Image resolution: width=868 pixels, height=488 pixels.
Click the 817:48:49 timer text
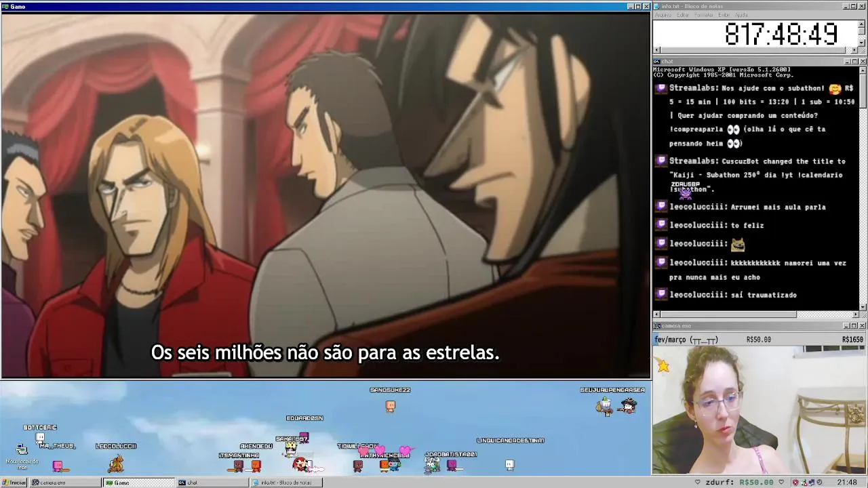point(781,34)
